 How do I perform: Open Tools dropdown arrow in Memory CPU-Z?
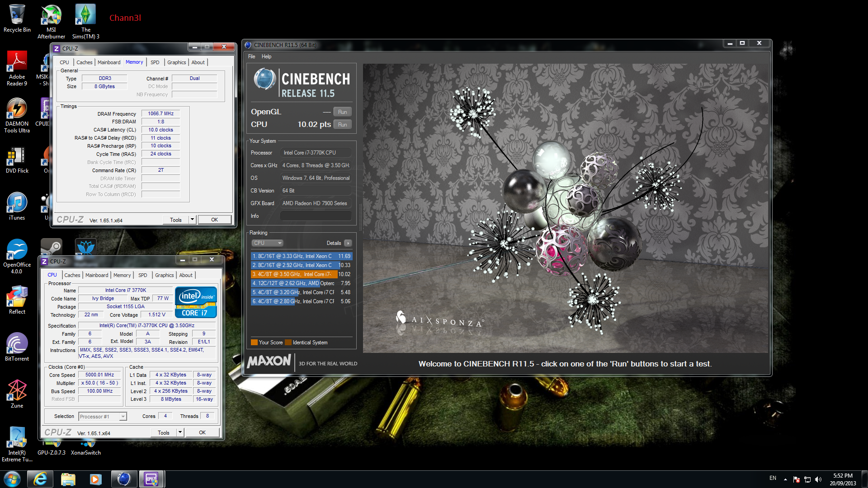pos(192,220)
